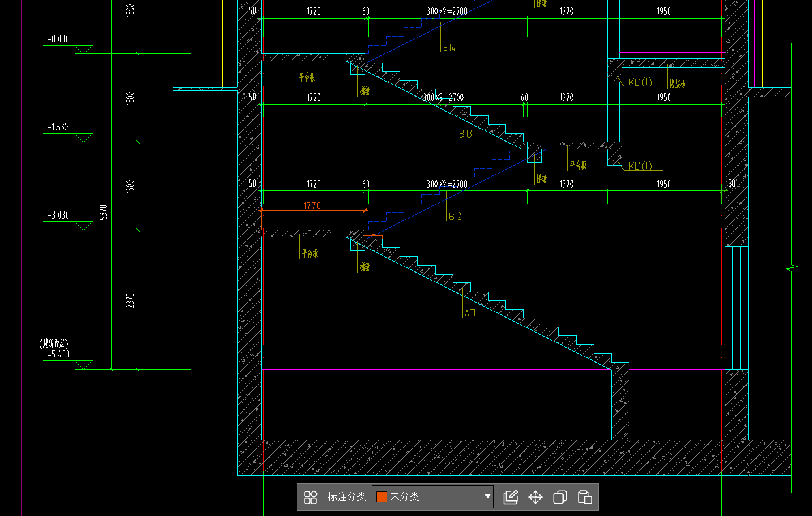The width and height of the screenshot is (812, 516).
Task: Click the vertical 2370 dimension text
Action: click(130, 299)
